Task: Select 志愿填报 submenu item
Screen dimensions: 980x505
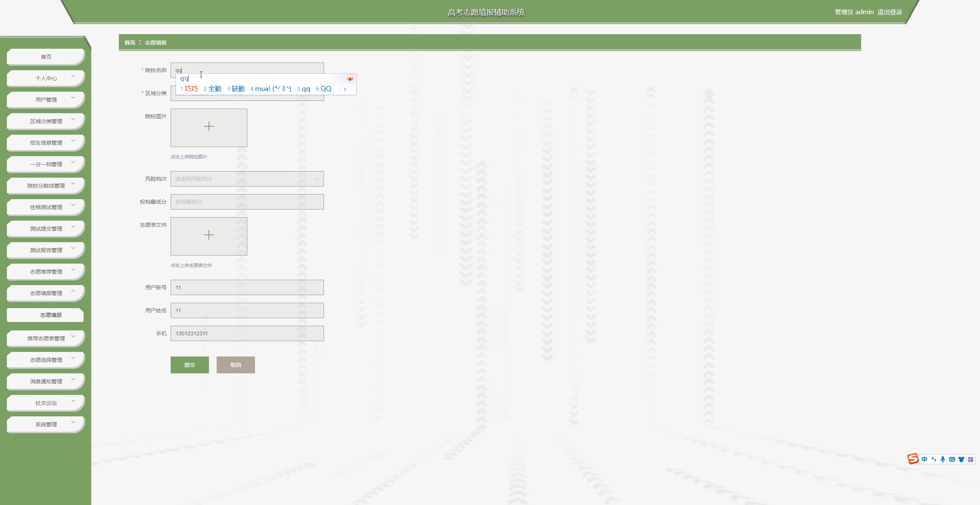Action: (45, 315)
